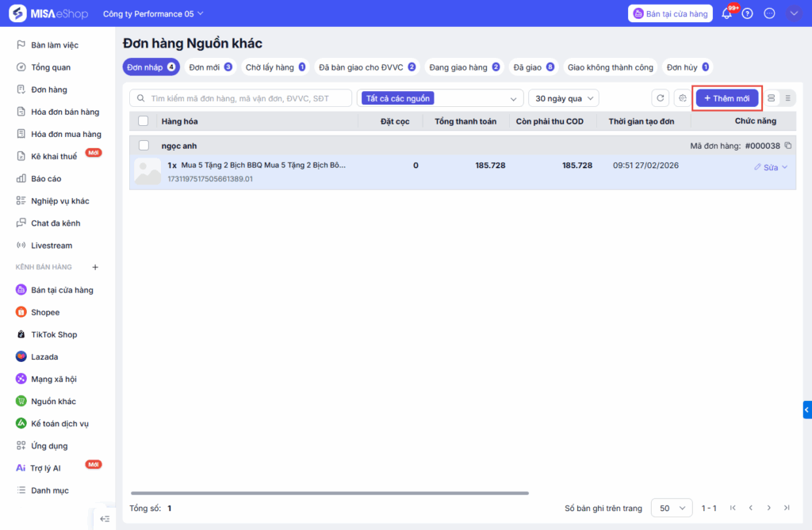The width and height of the screenshot is (812, 530).
Task: Click the Thêm mới button
Action: 727,98
